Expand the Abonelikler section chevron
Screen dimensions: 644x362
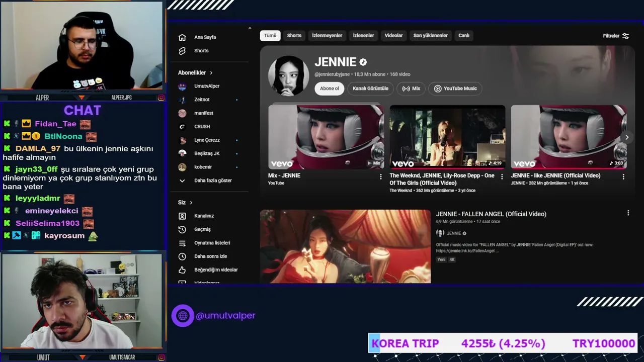pyautogui.click(x=211, y=73)
